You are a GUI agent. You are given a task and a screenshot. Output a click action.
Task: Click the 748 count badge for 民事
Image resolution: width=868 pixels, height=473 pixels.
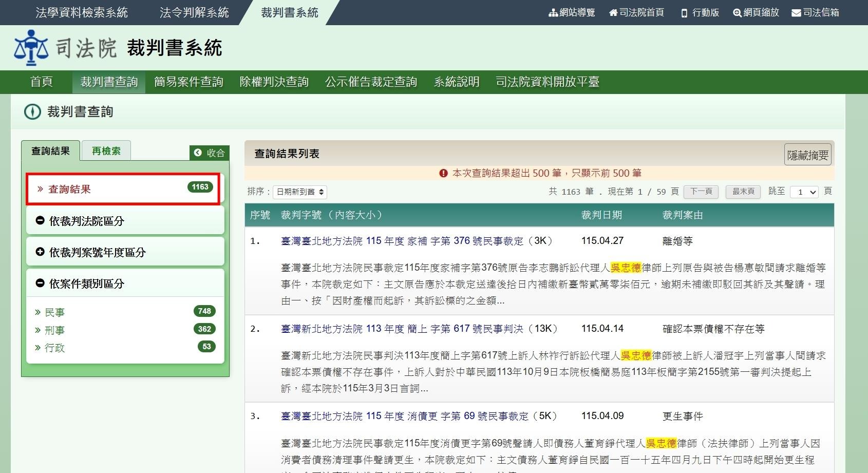pos(204,311)
